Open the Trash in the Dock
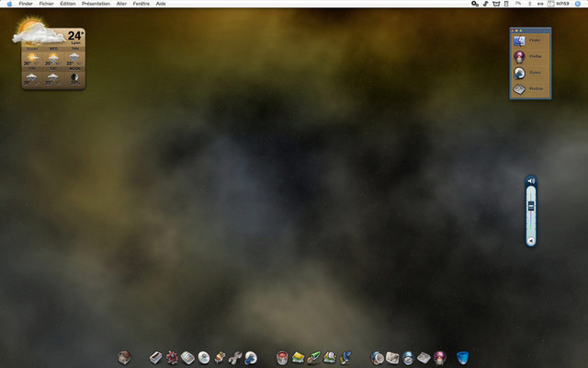 point(462,356)
